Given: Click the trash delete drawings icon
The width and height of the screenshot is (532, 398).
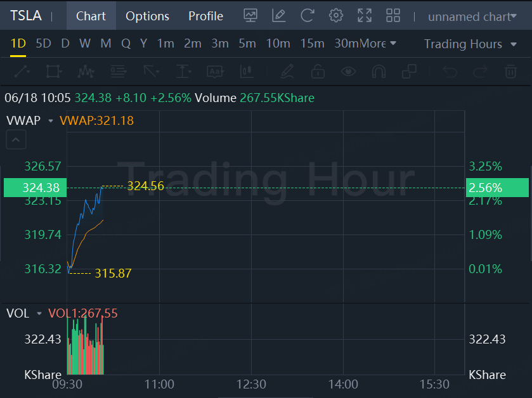Looking at the screenshot, I should pos(510,72).
